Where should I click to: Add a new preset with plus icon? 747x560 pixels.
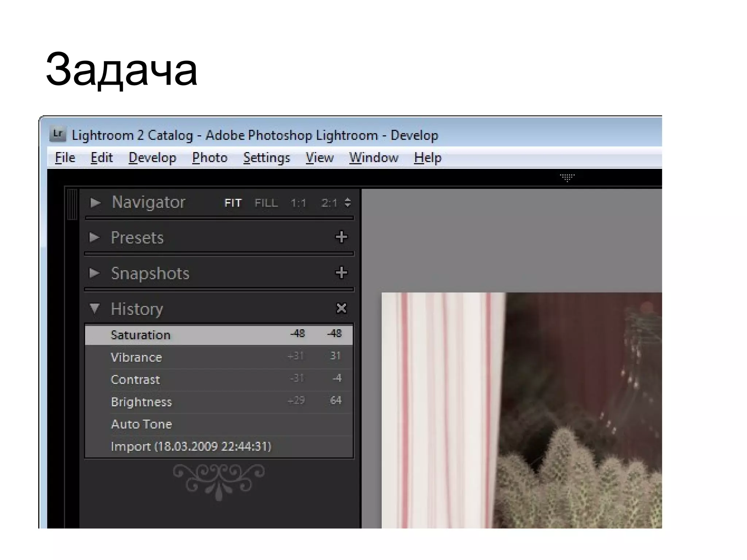coord(341,237)
